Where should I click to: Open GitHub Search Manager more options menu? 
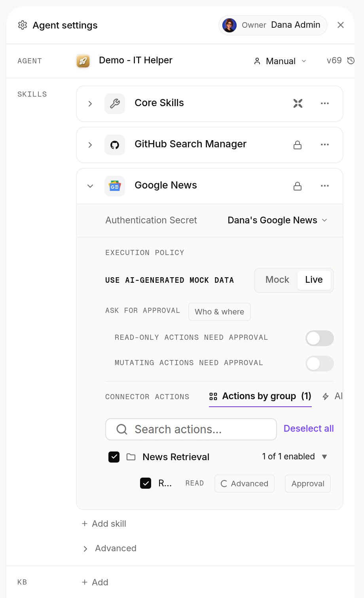[325, 145]
